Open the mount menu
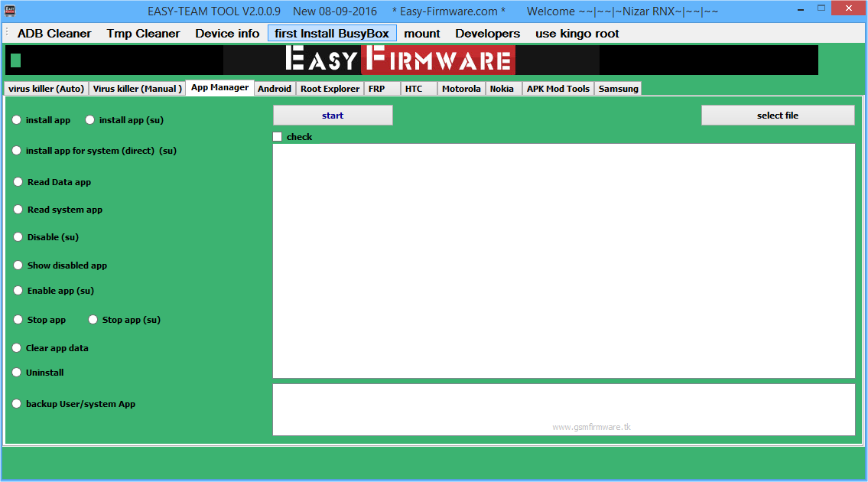This screenshot has width=868, height=482. [x=422, y=33]
